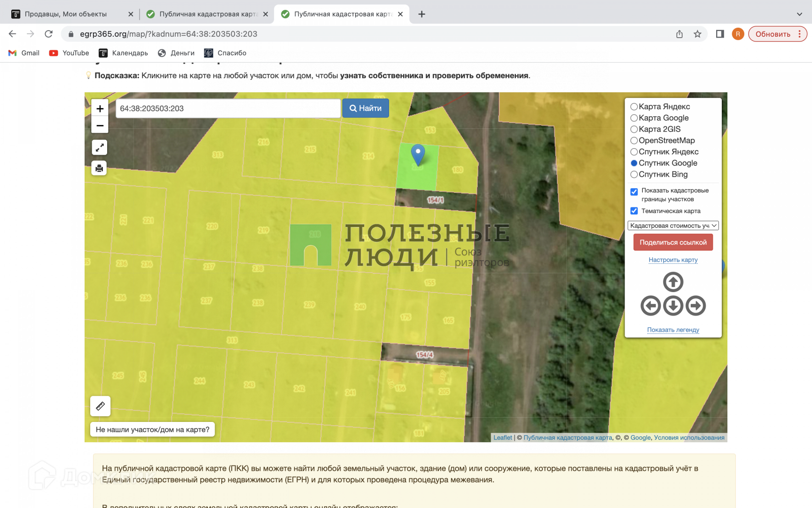
Task: Toggle fullscreen map view icon
Action: [100, 148]
